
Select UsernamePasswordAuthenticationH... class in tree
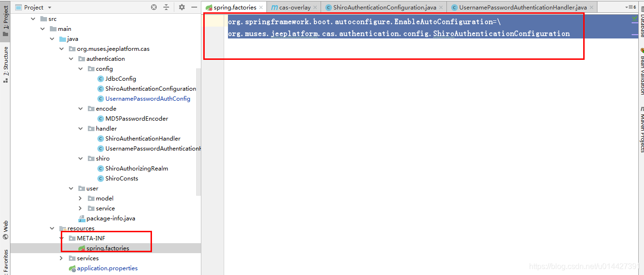(x=153, y=149)
